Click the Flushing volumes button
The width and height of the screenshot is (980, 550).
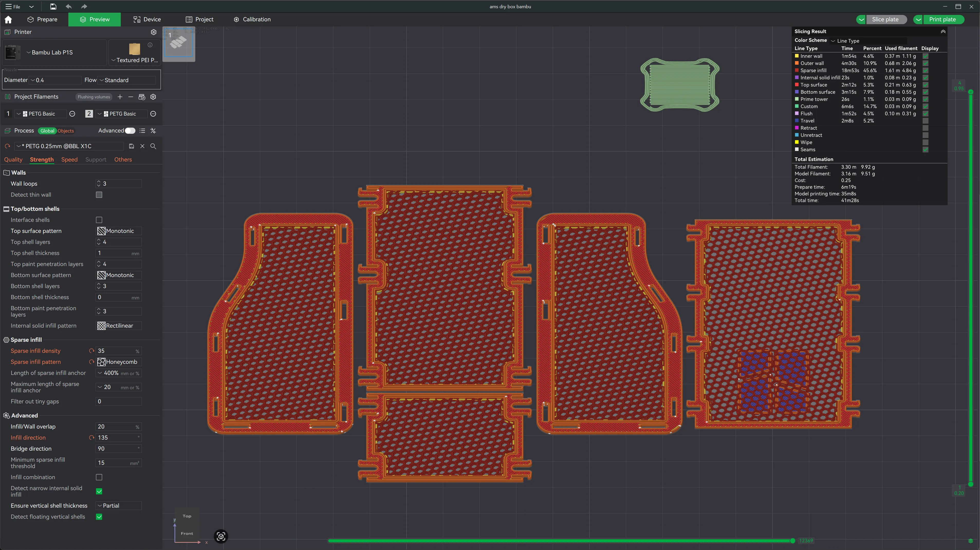94,97
